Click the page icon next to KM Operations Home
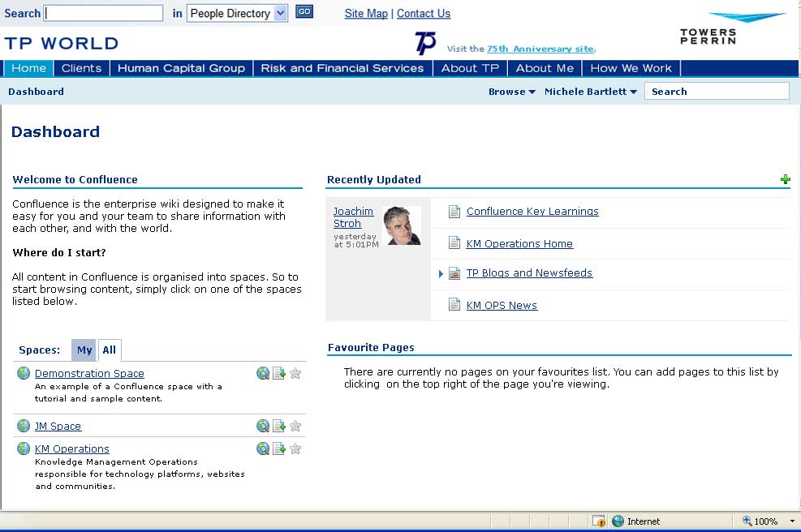The height and width of the screenshot is (532, 801). coord(454,242)
